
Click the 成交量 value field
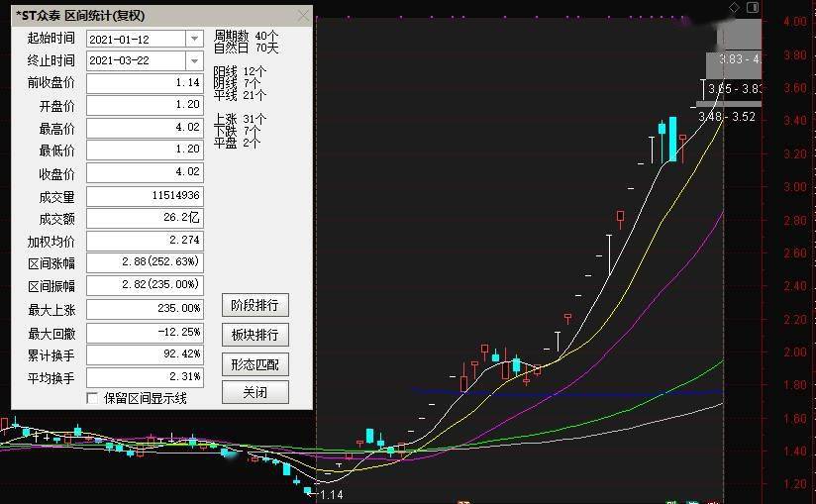click(x=145, y=196)
